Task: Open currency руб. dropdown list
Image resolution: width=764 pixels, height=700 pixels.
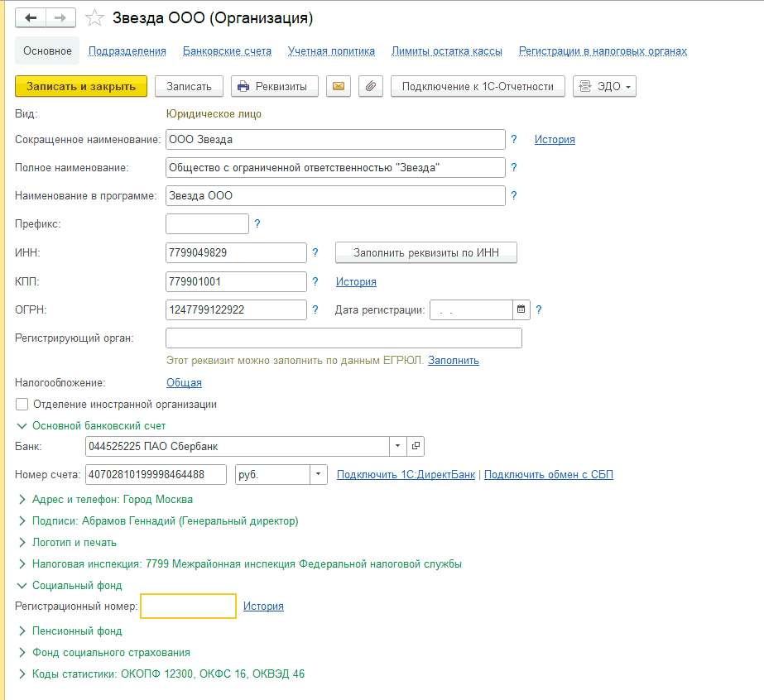Action: click(x=319, y=474)
